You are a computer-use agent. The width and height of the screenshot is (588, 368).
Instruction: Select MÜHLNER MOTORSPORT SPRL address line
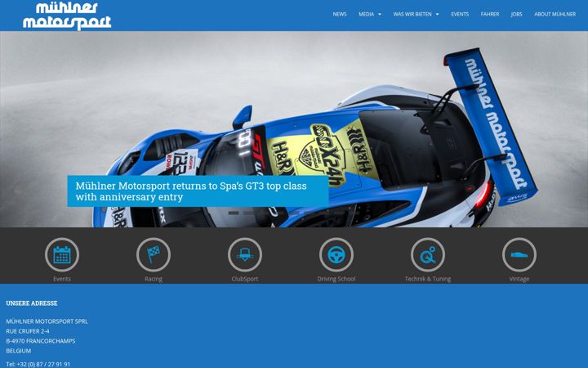point(47,321)
